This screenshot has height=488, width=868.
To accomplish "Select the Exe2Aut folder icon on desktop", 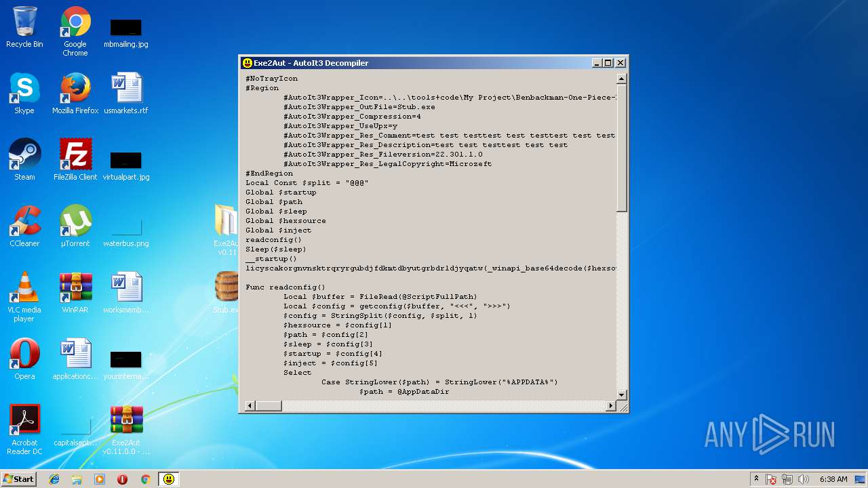I will coord(226,230).
